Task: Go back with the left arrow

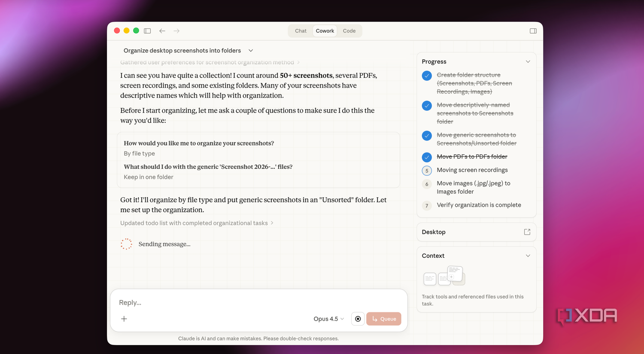Action: pos(162,31)
